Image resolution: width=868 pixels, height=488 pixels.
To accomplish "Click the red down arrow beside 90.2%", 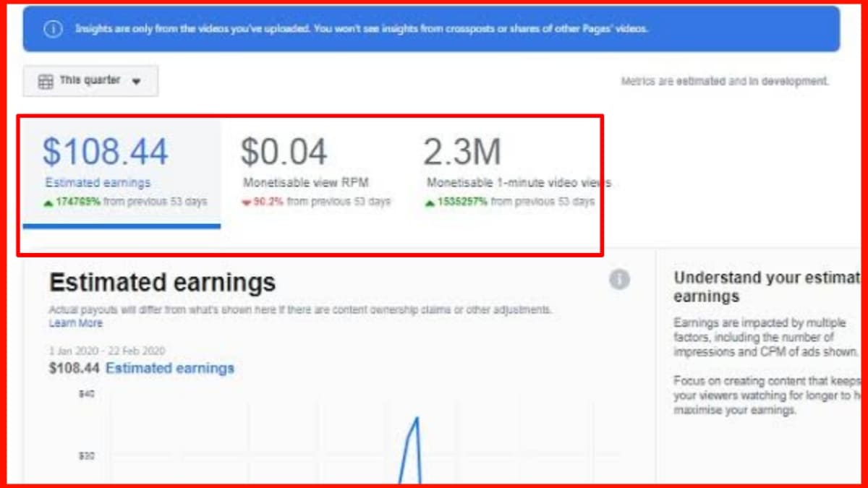I will (x=247, y=202).
